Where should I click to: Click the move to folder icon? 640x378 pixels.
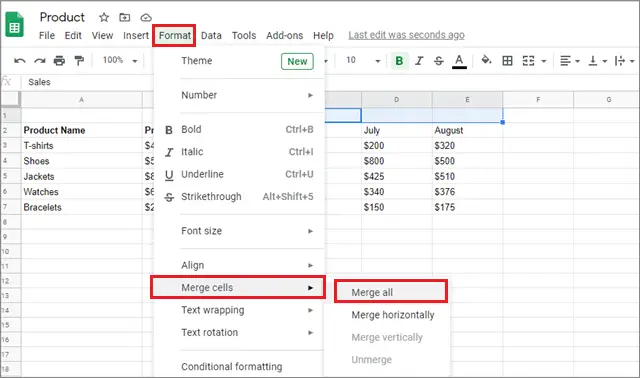tap(124, 17)
